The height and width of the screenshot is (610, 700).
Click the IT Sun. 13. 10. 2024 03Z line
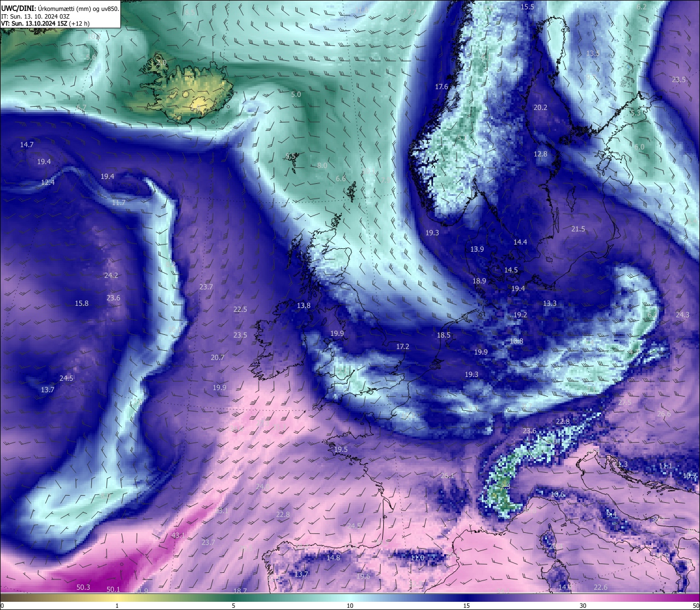[35, 16]
